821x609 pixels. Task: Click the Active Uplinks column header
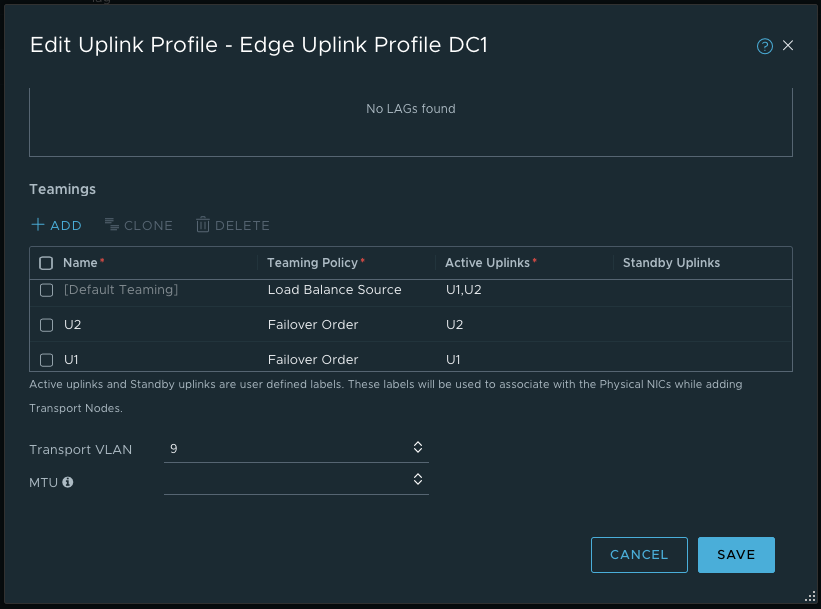490,263
